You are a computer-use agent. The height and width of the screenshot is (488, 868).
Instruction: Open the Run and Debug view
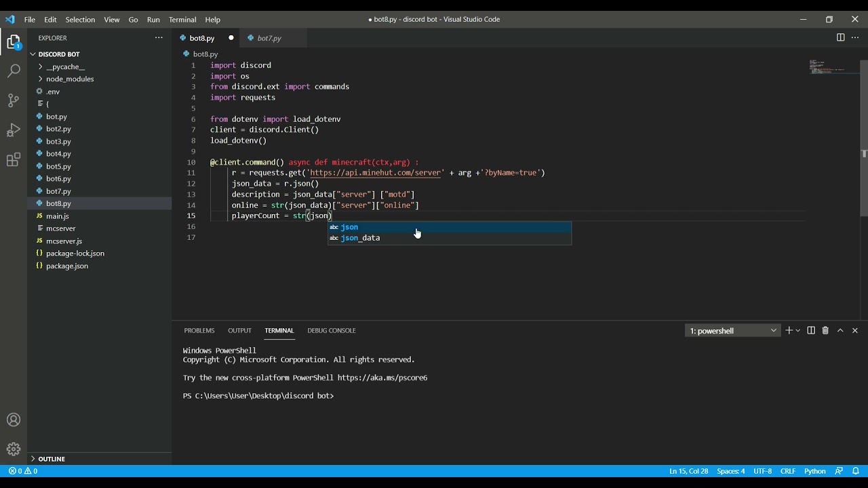[14, 130]
